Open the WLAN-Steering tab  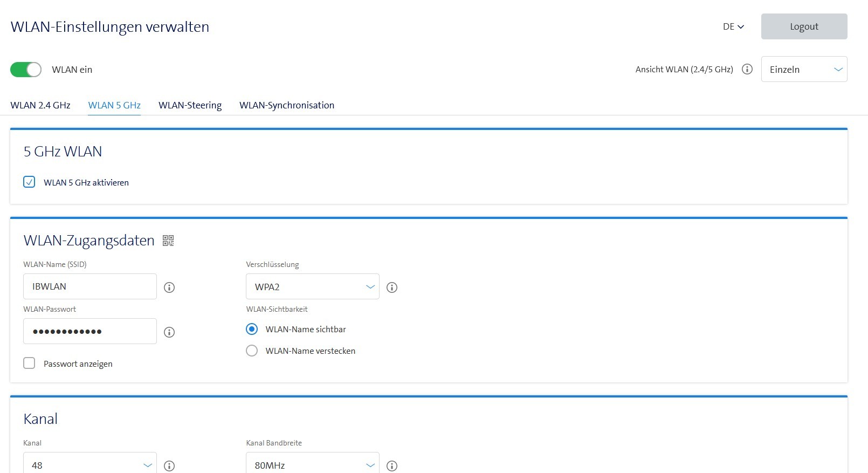point(190,105)
